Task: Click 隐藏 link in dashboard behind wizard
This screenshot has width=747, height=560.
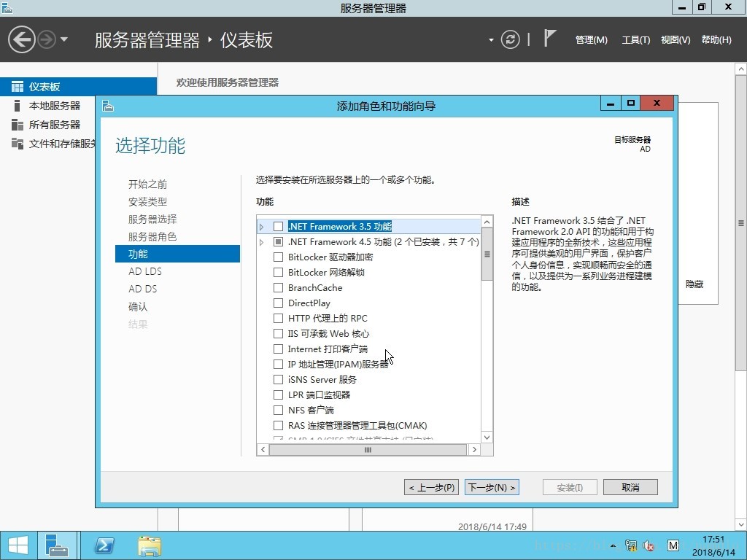Action: (694, 284)
